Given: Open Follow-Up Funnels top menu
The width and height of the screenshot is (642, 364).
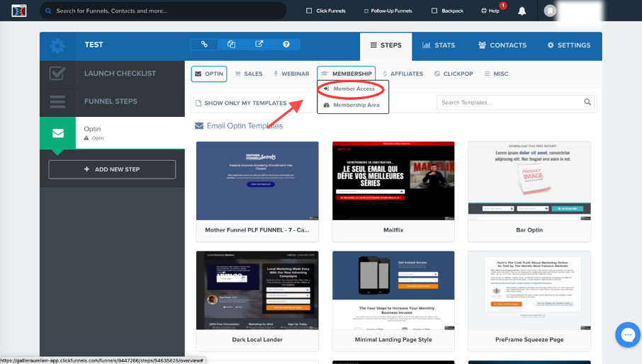Looking at the screenshot, I should 388,11.
